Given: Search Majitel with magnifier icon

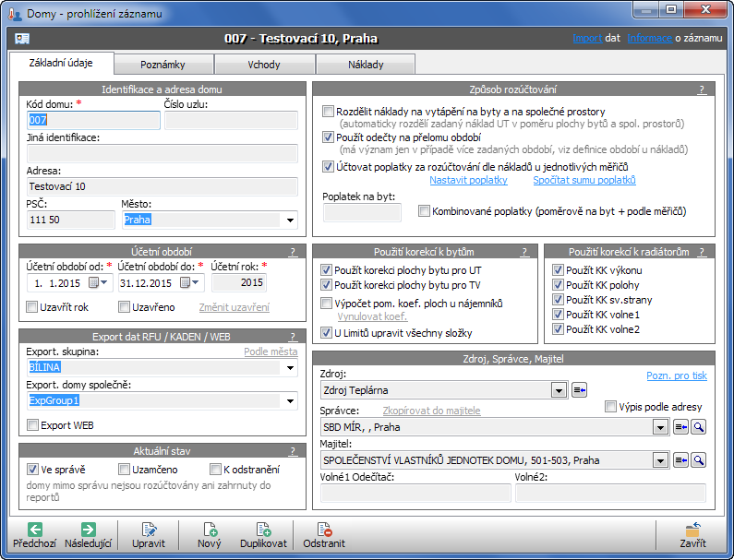Looking at the screenshot, I should 698,460.
